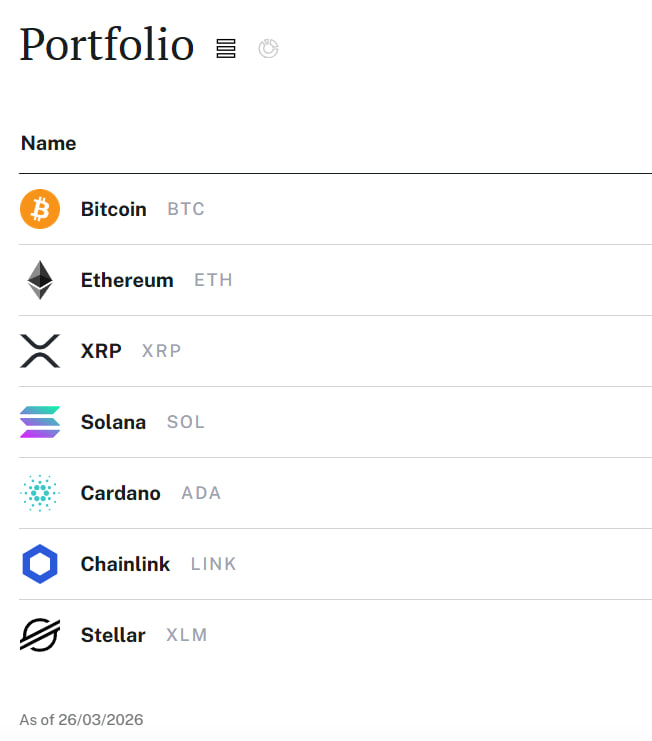Click the XLM ticker symbol
This screenshot has height=741, width=652.
pyautogui.click(x=187, y=636)
